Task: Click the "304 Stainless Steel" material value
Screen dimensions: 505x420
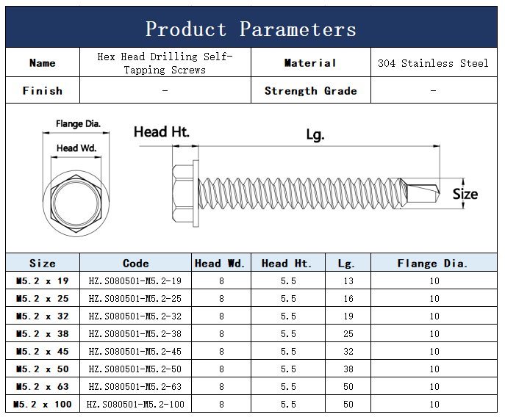Action: pos(433,63)
